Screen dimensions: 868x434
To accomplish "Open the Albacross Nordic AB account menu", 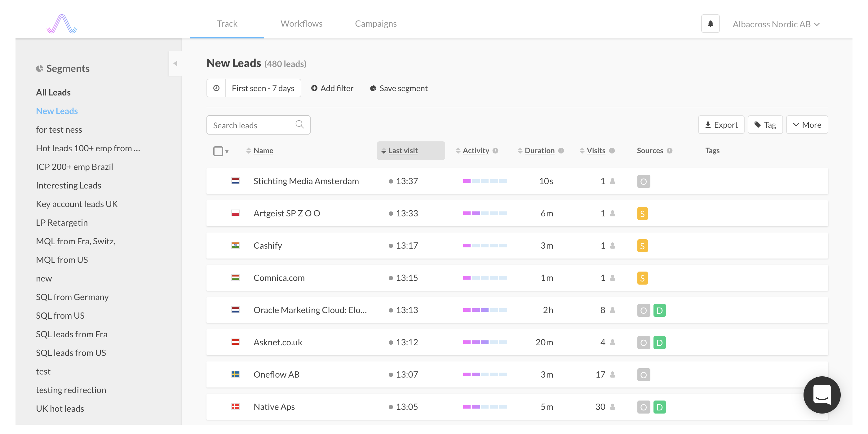I will pos(776,24).
